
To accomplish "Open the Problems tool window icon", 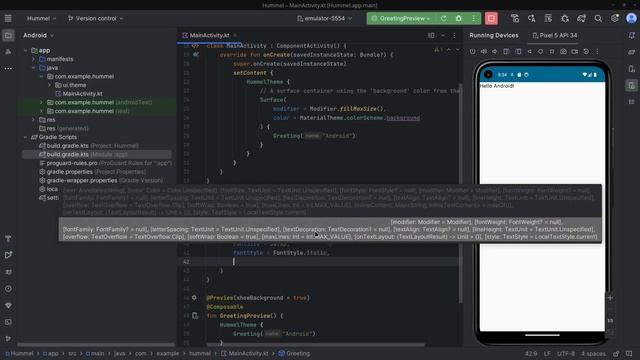I will [8, 289].
